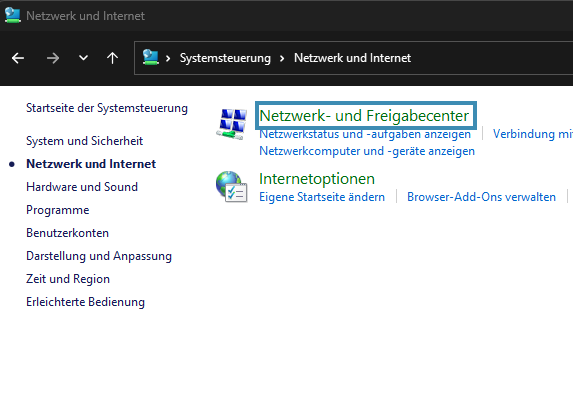Open Netzwerkcomputer und -geräte anzeigen
The image size is (573, 401).
pos(367,151)
